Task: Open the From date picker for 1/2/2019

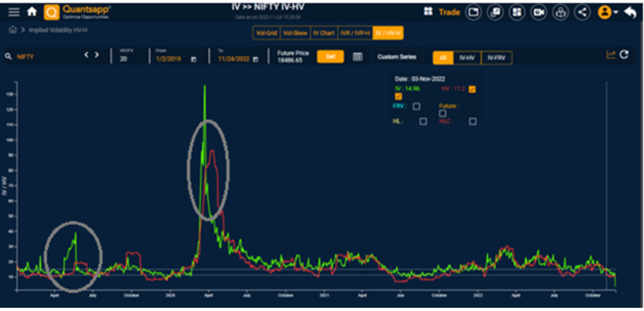Action: (193, 59)
